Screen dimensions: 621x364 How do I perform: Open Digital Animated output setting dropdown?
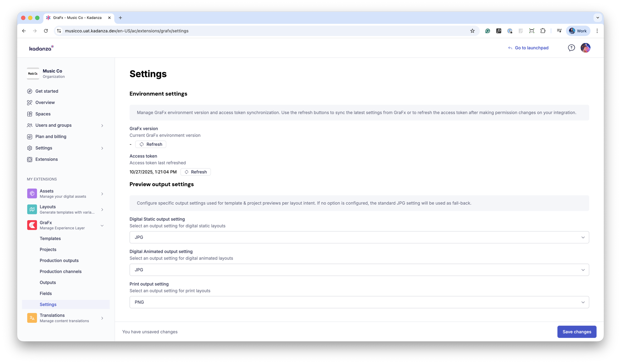tap(359, 270)
